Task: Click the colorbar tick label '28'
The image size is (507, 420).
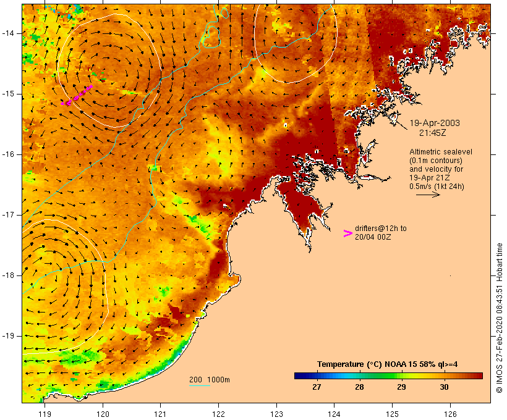Action: tap(359, 387)
